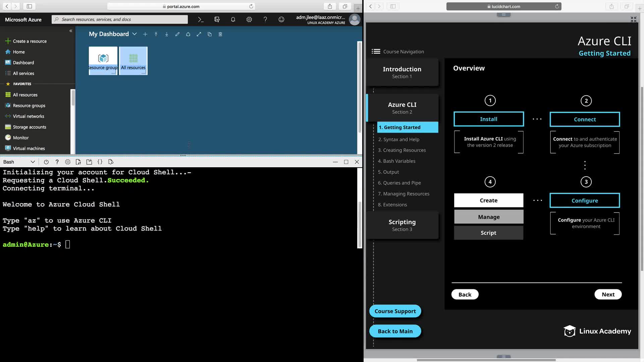Restart Cloud Shell with power icon
The width and height of the screenshot is (644, 362).
pyautogui.click(x=46, y=162)
